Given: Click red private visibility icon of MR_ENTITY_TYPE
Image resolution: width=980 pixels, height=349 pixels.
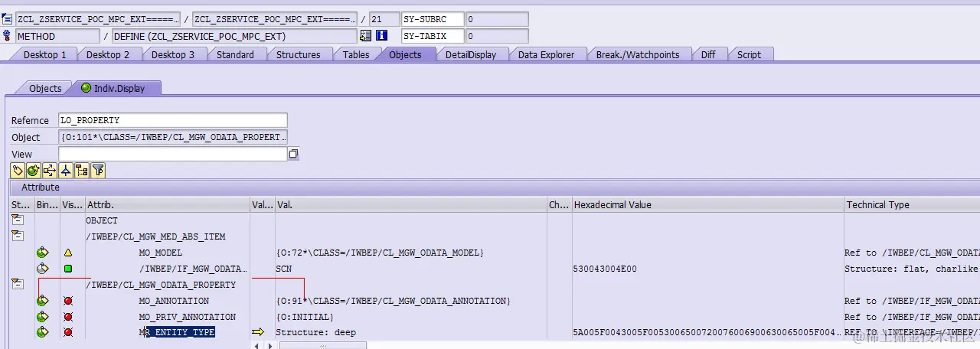Looking at the screenshot, I should [x=68, y=332].
